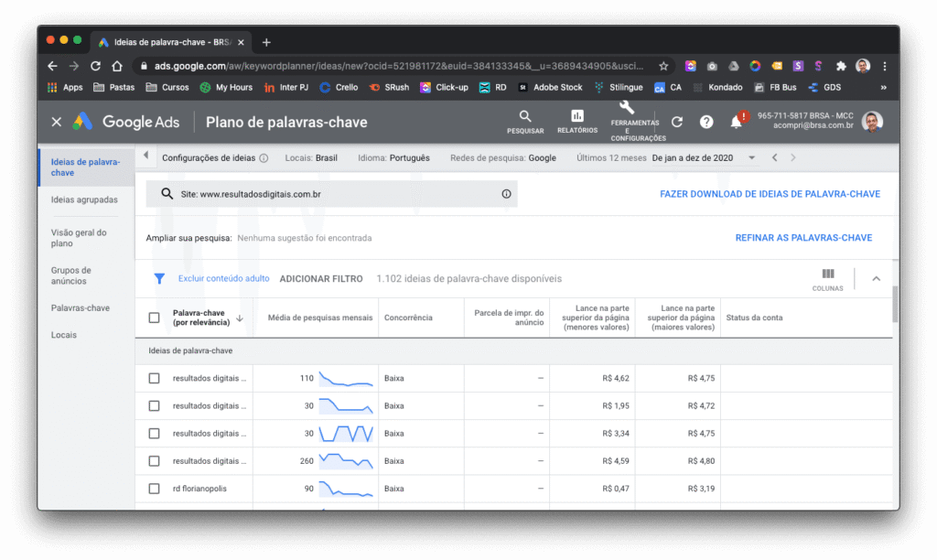Close the keyword planner with X icon

click(57, 122)
